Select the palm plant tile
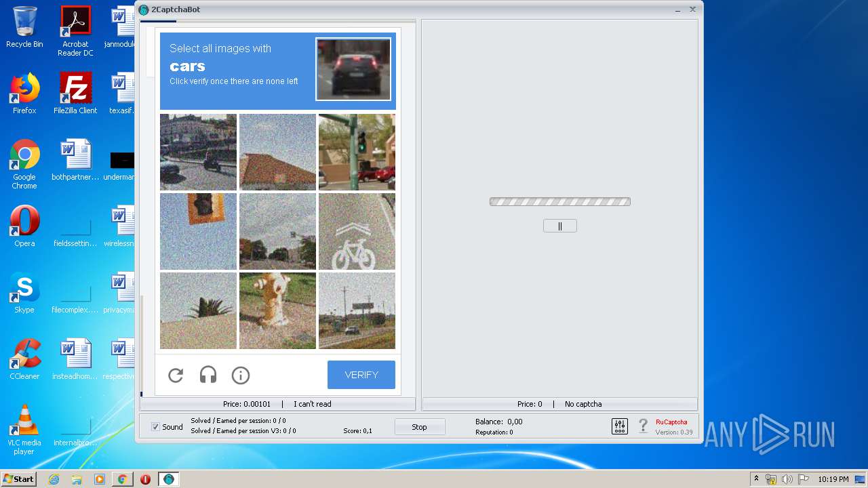 [x=198, y=310]
